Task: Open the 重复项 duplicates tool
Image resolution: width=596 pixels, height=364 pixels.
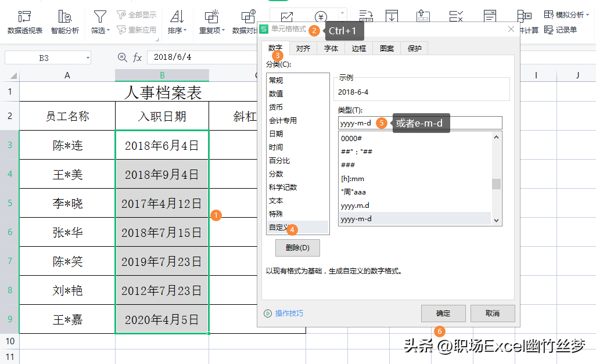Action: pyautogui.click(x=212, y=22)
